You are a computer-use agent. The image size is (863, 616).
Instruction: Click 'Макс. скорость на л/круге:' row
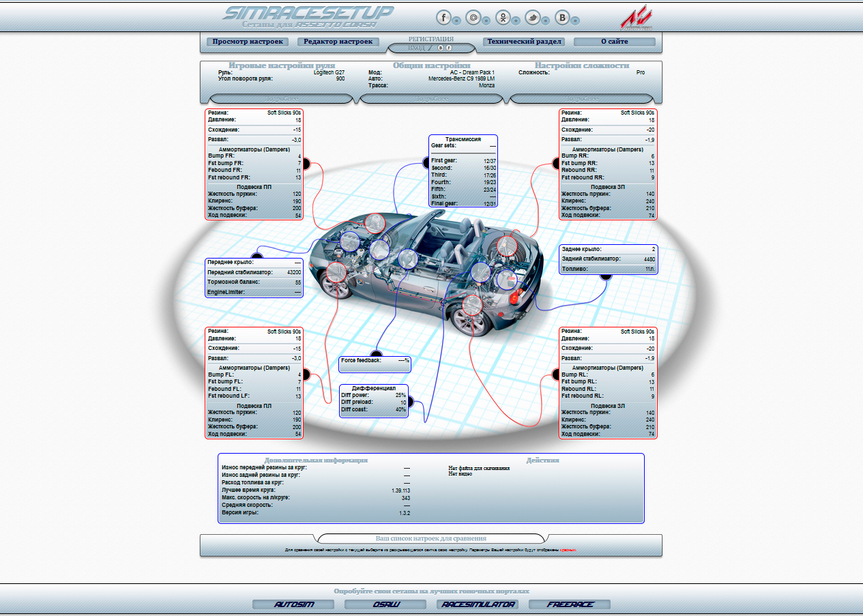(x=316, y=498)
